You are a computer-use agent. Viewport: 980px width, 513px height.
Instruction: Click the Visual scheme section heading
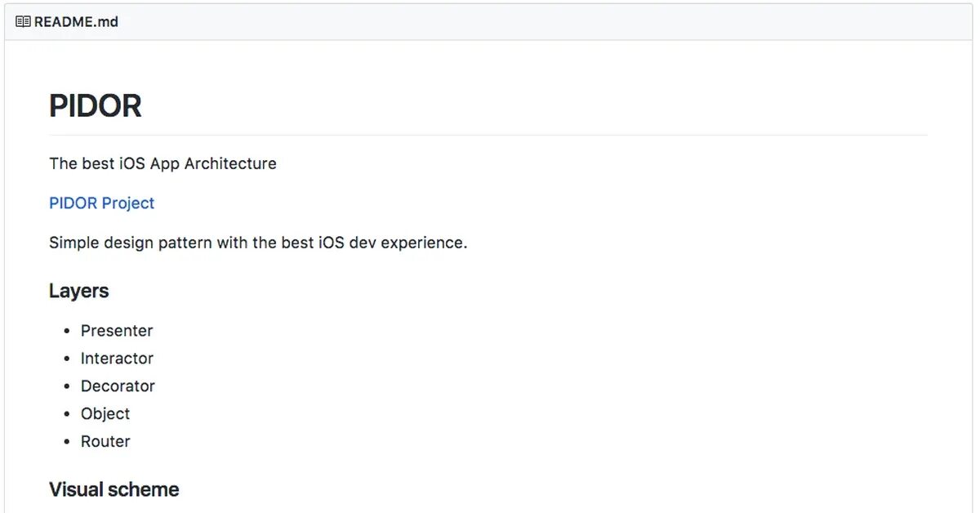click(x=114, y=489)
